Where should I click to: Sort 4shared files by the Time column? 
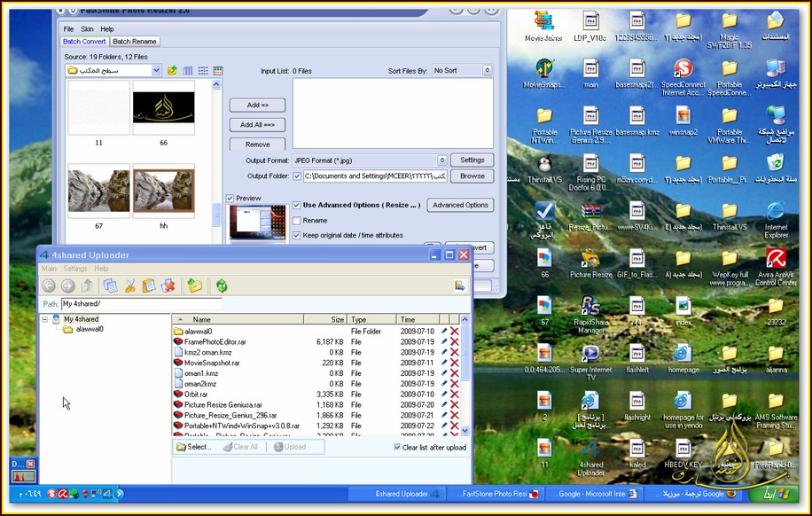pos(418,320)
